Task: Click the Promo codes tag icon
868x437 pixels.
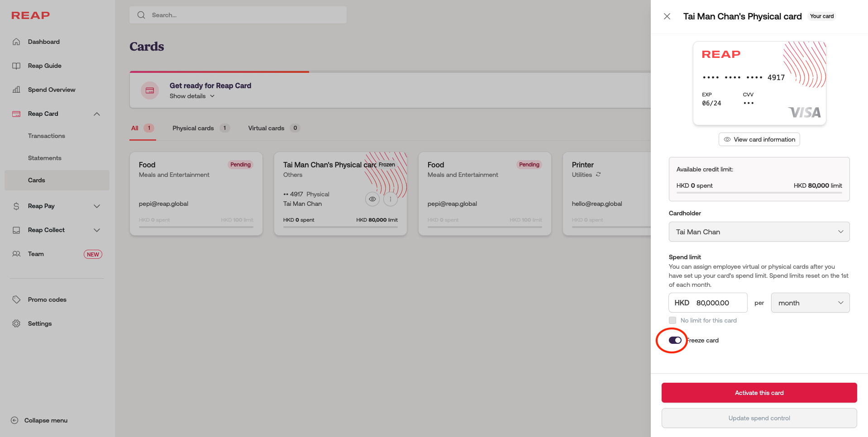Action: click(16, 299)
